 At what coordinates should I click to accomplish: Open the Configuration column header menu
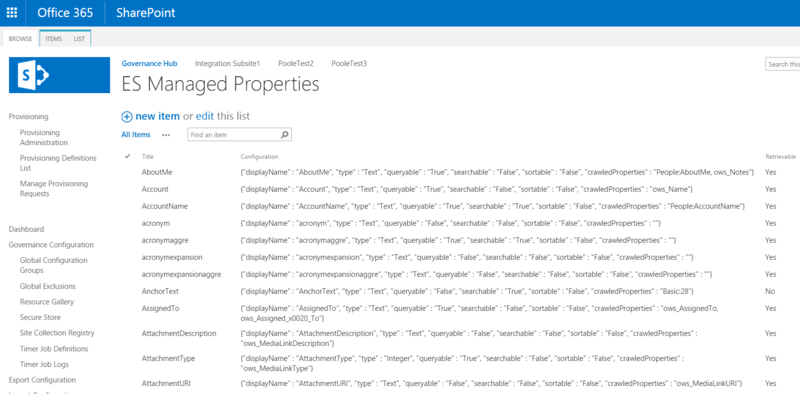259,156
